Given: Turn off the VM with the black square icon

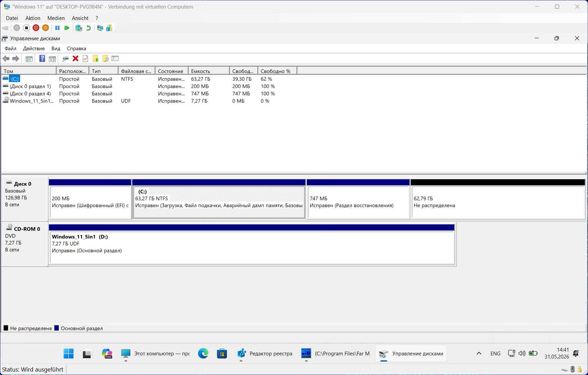Looking at the screenshot, I should coord(26,28).
